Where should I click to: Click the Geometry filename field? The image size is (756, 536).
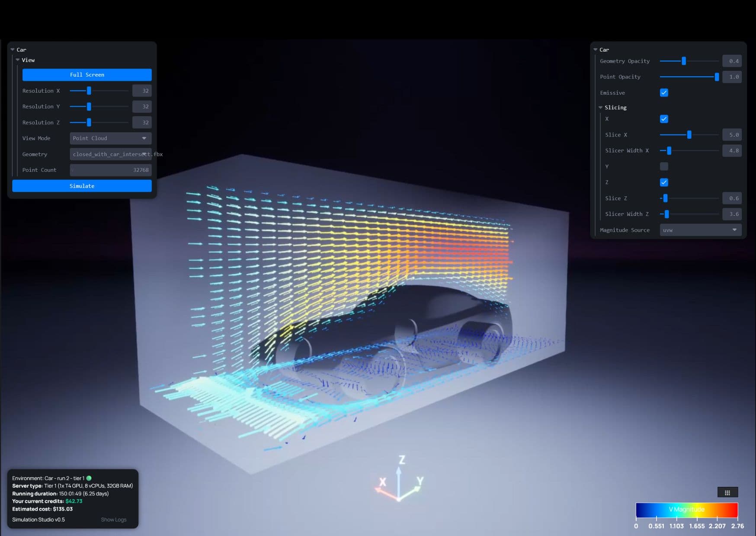(x=110, y=154)
